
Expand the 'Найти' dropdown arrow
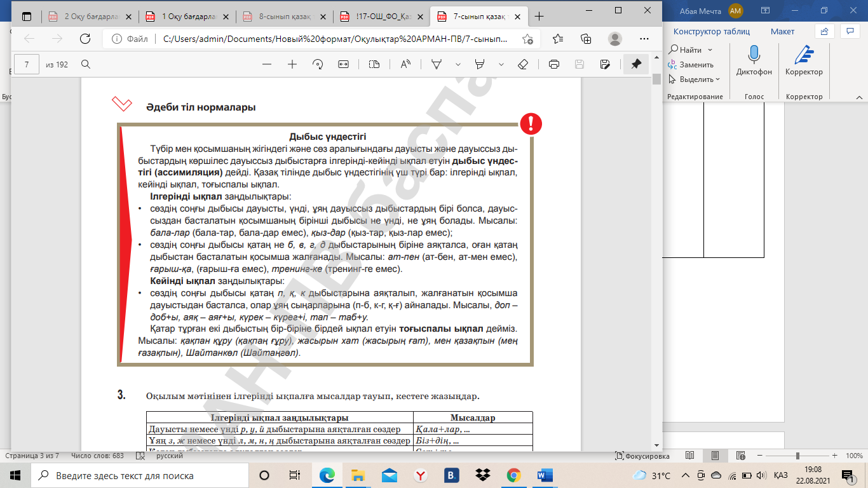pyautogui.click(x=710, y=50)
